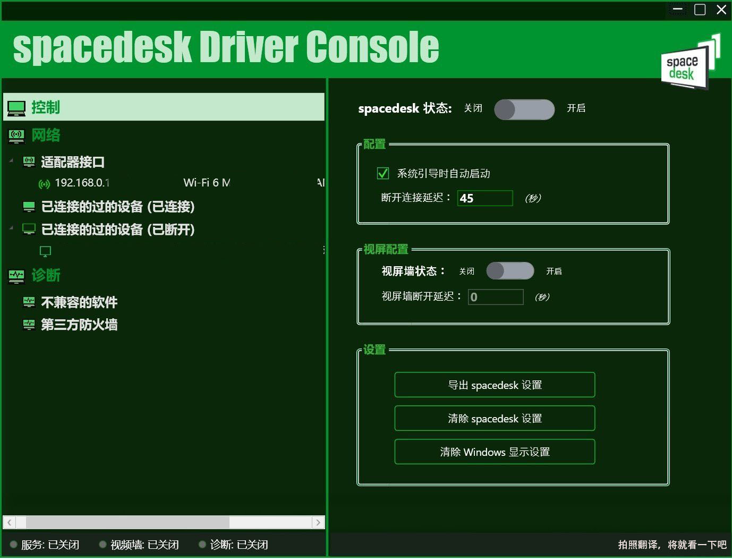Viewport: 732px width, 560px height.
Task: Click the 网络 network icon
Action: [16, 136]
